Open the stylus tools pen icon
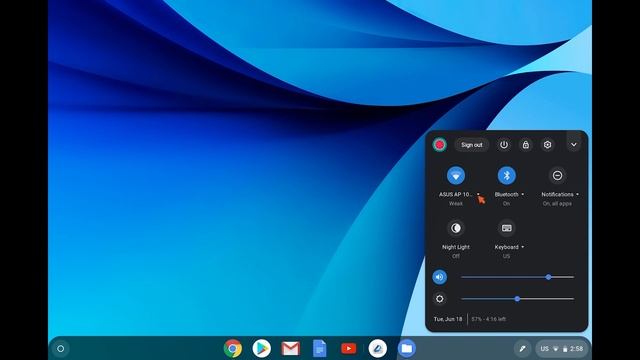This screenshot has height=360, width=640. [x=522, y=349]
